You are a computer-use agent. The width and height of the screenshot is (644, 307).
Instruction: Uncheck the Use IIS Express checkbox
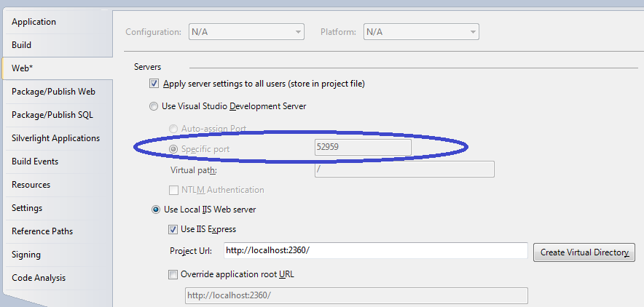173,229
